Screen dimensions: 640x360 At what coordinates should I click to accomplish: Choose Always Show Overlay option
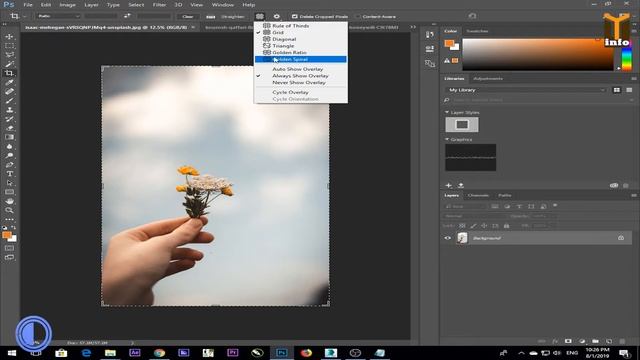pos(300,76)
